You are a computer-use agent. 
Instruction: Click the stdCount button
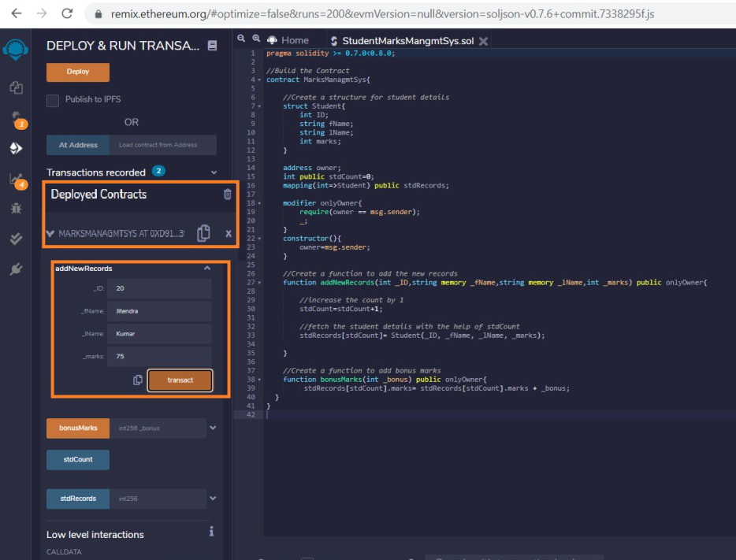pos(77,460)
